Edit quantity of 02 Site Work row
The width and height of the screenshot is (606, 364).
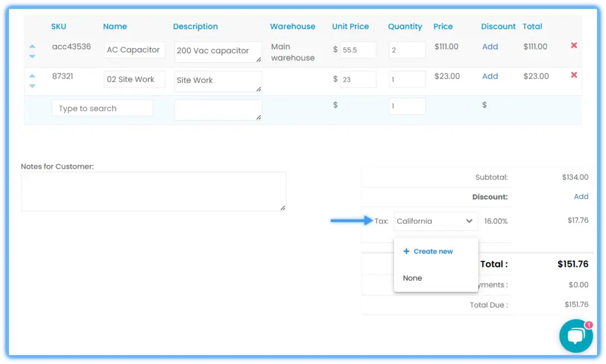(407, 79)
